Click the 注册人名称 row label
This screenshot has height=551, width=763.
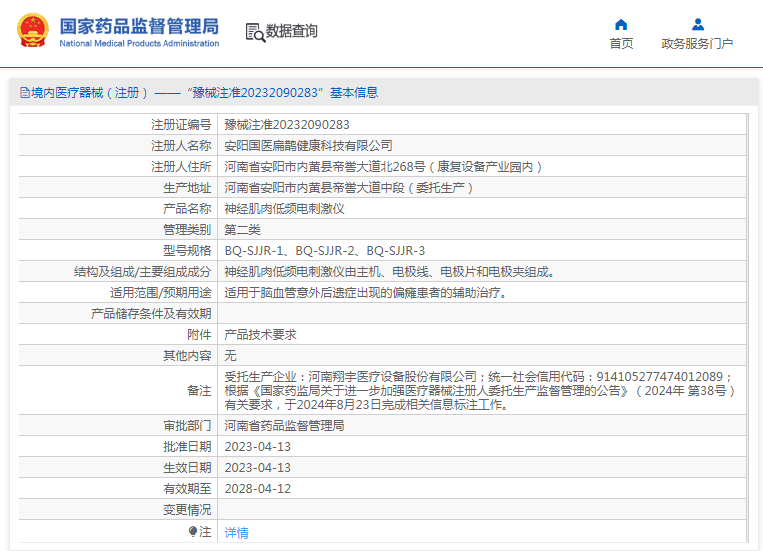pyautogui.click(x=181, y=146)
